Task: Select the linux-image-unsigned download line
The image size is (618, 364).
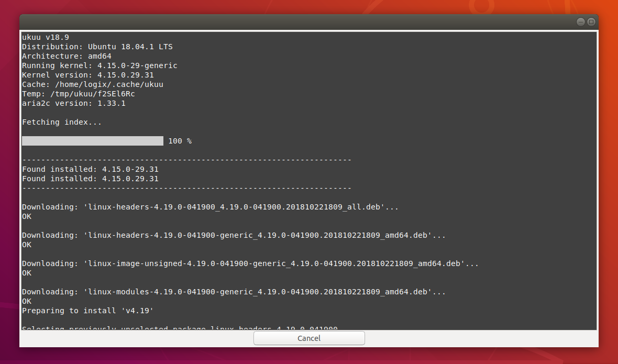Action: coord(250,264)
